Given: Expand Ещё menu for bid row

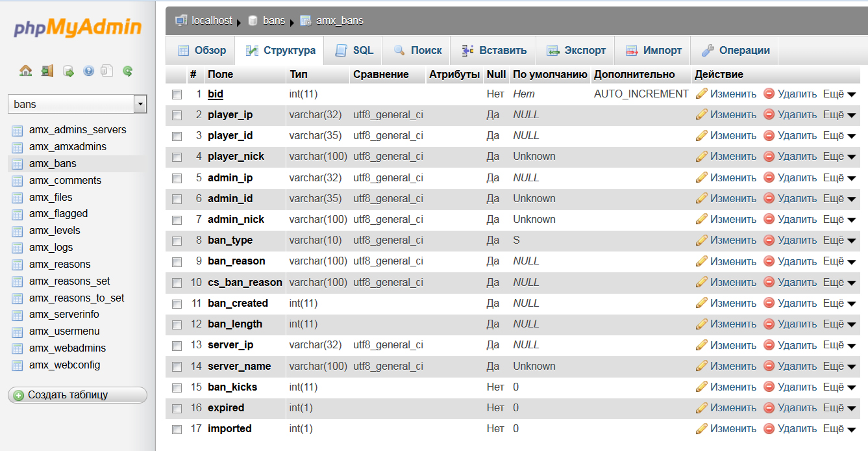Looking at the screenshot, I should (x=839, y=94).
